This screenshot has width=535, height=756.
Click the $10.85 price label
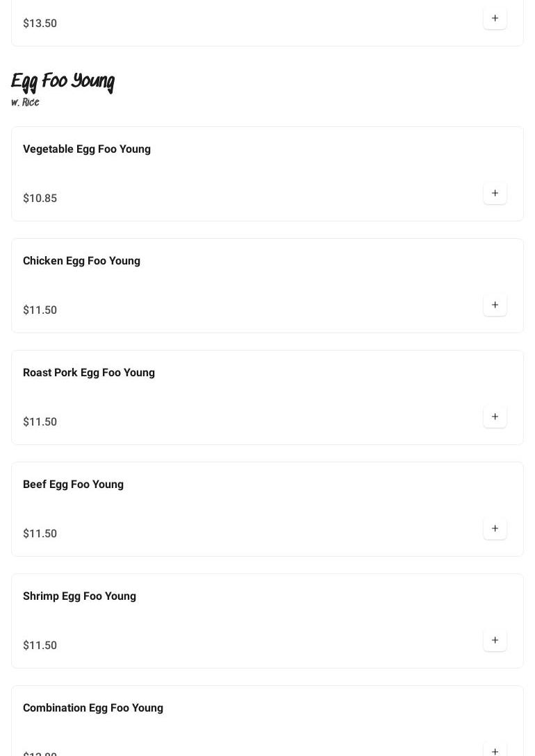coord(40,199)
